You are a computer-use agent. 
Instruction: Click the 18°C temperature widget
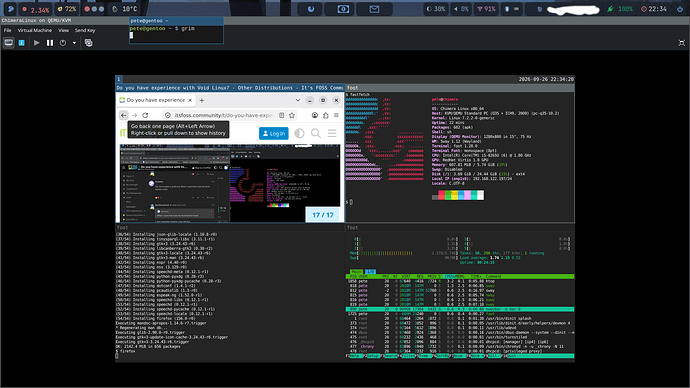(125, 9)
